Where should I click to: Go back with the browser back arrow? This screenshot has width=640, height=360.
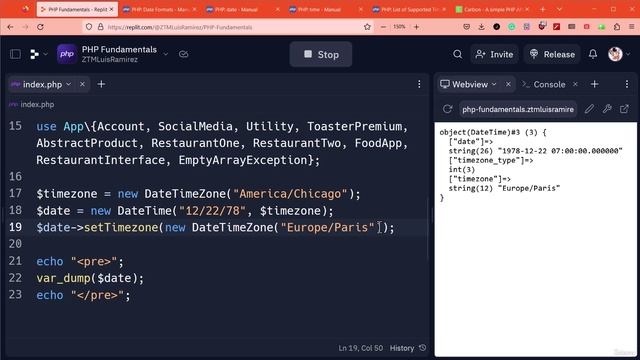coord(10,27)
